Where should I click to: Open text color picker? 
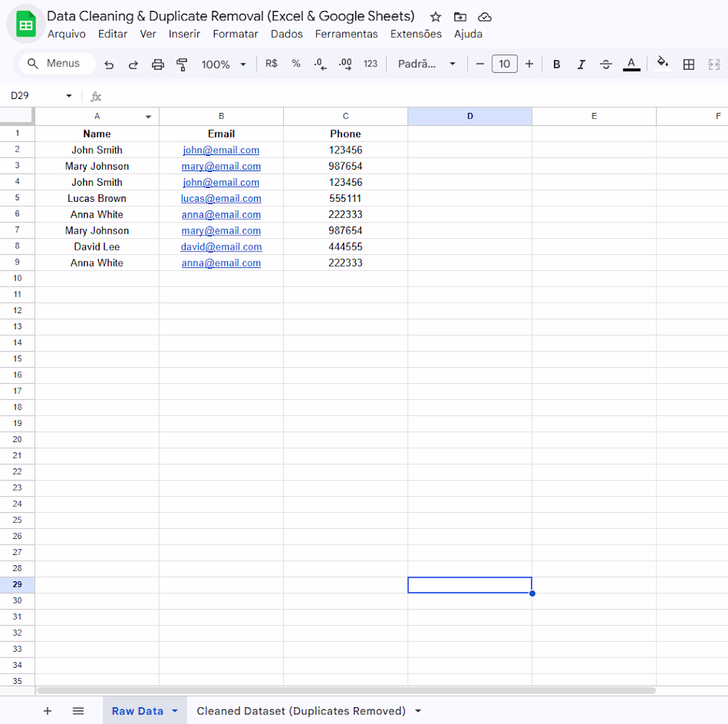631,64
